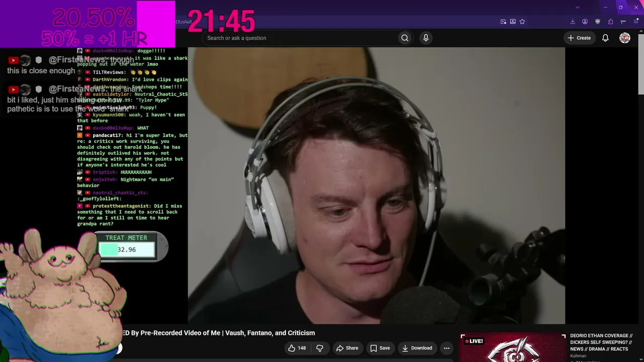Click the '50% = +1 HR' overlay text
This screenshot has width=644, height=362.
[94, 39]
